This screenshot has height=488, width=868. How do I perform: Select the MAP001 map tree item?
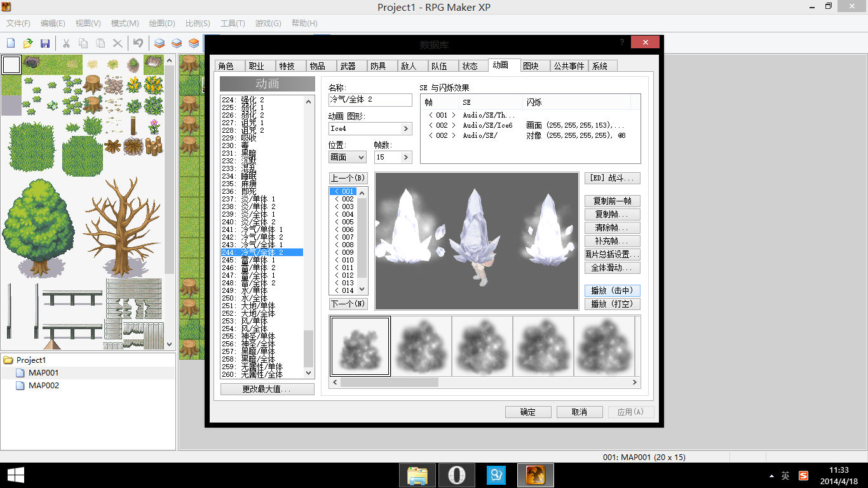pos(44,372)
